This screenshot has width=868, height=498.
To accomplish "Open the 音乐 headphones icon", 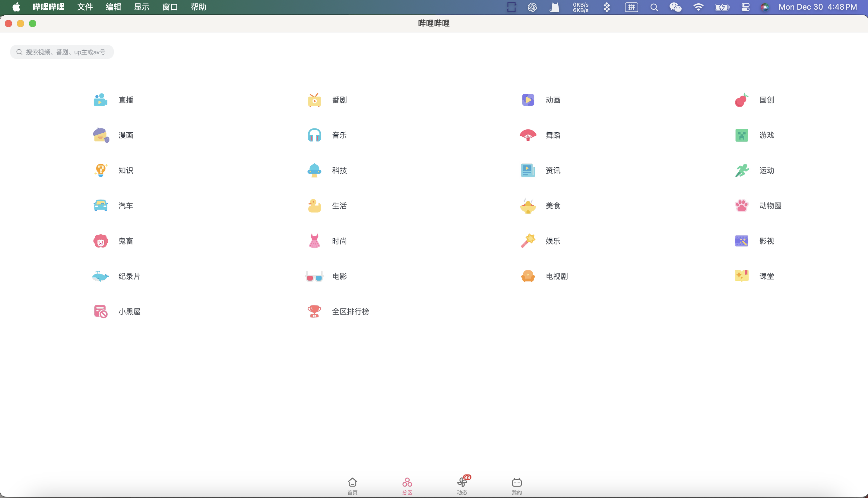I will pyautogui.click(x=314, y=135).
